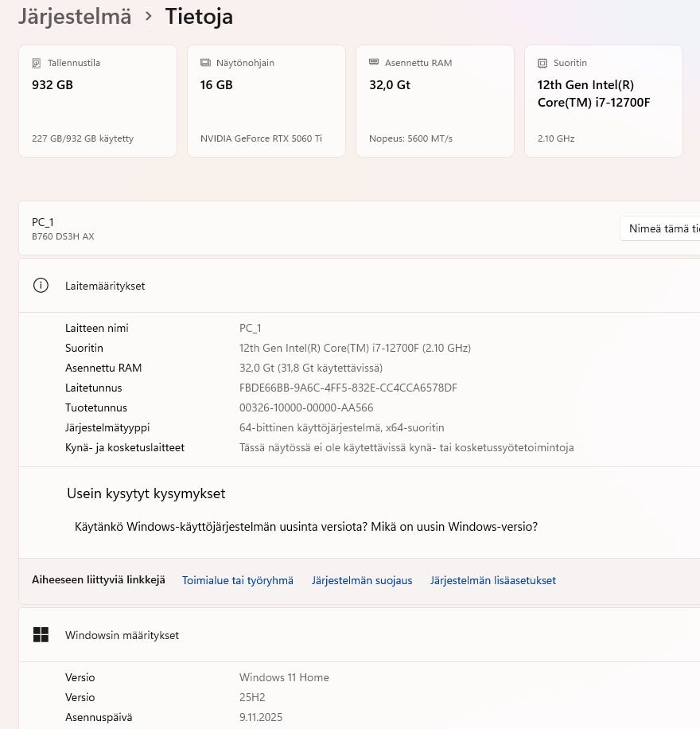Viewport: 700px width, 729px height.
Task: Collapse the Windowsin määritykset section header
Action: click(358, 635)
